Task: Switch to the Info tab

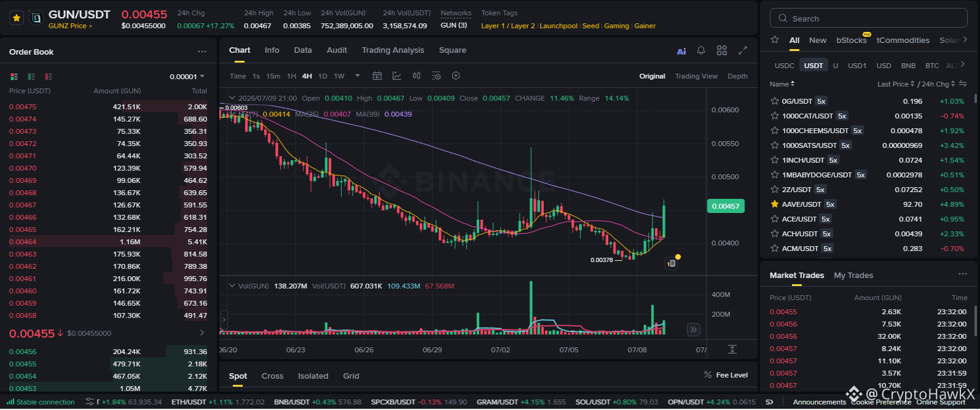Action: tap(272, 50)
